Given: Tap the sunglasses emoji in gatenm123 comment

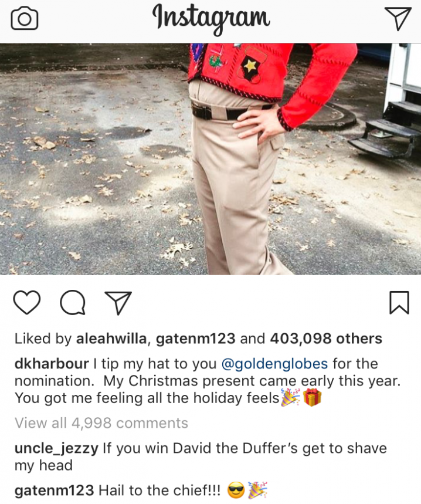Looking at the screenshot, I should 236,491.
